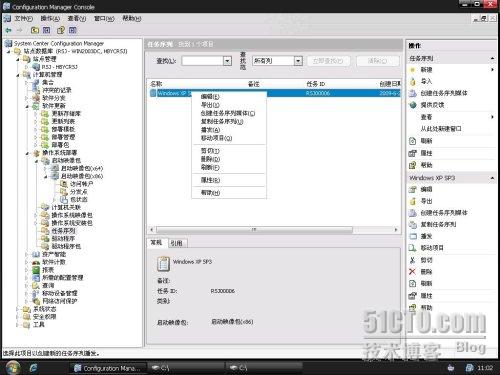
Task: Click the 新建 star icon in actions pane
Action: (413, 70)
